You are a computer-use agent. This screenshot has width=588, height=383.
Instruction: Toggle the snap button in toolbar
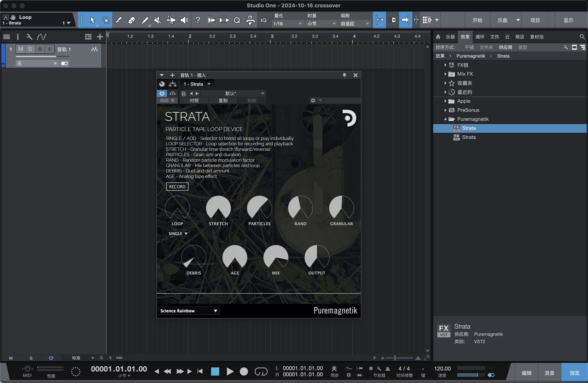click(379, 20)
